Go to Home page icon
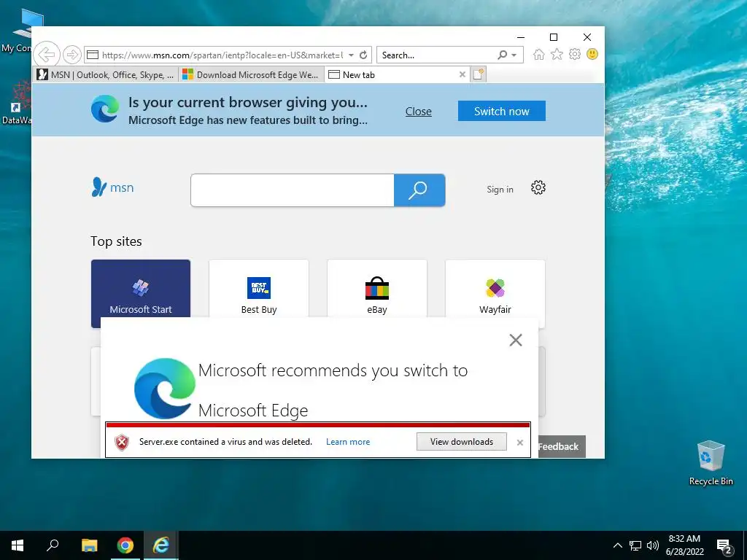747x560 pixels. (539, 54)
